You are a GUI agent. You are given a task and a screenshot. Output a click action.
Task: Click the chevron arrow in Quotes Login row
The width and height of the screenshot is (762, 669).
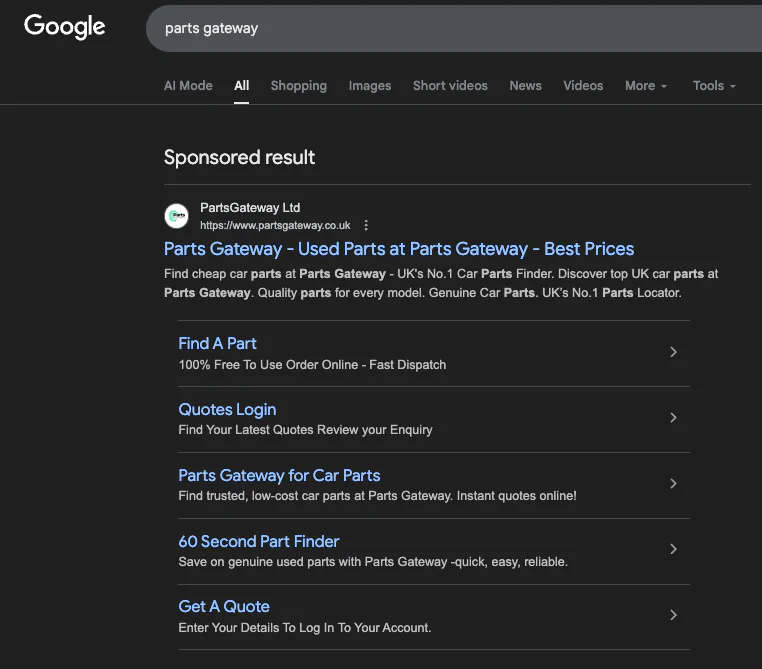click(673, 418)
